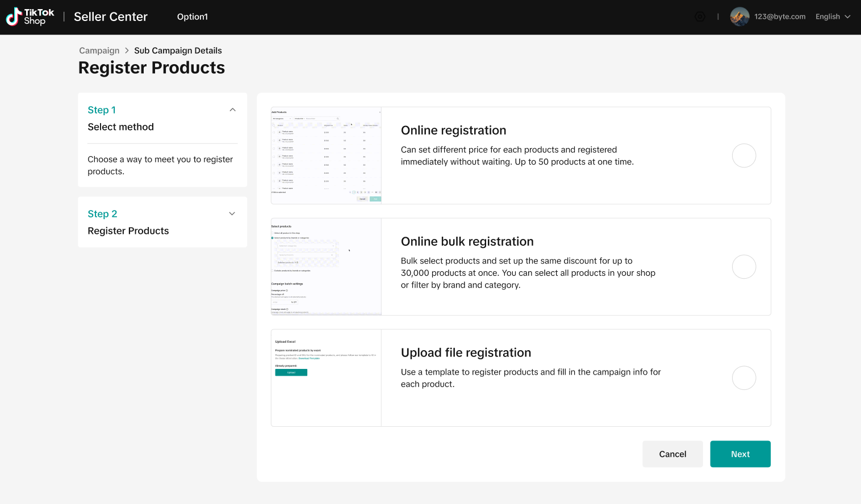The width and height of the screenshot is (861, 504).
Task: Click the 123@byte.com account email
Action: 780,17
